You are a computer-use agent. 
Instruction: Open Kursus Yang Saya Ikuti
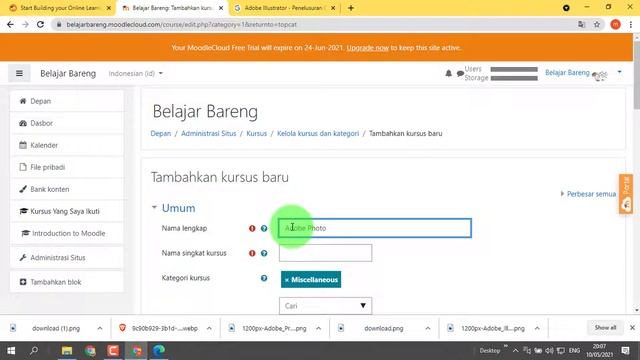[67, 211]
